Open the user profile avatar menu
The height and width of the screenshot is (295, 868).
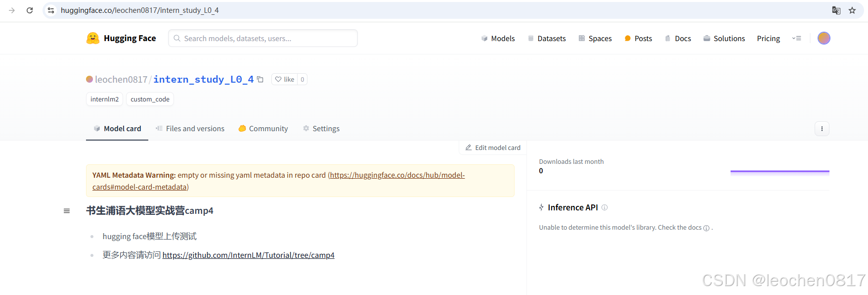pos(824,38)
